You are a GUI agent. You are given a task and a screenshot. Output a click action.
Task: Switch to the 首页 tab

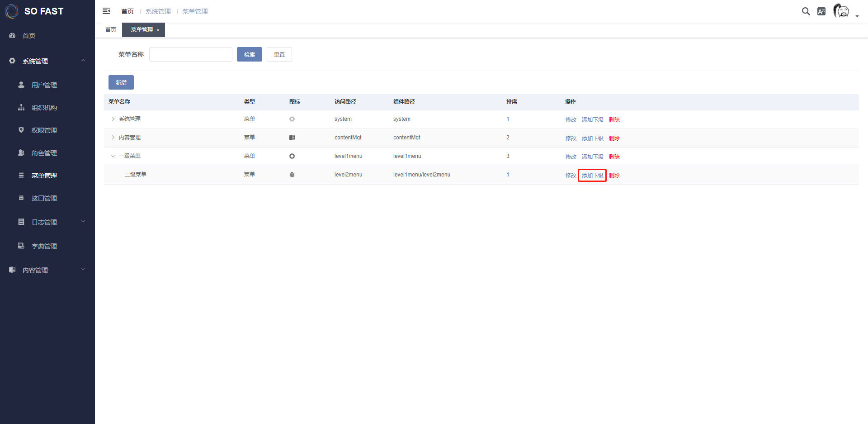(111, 30)
